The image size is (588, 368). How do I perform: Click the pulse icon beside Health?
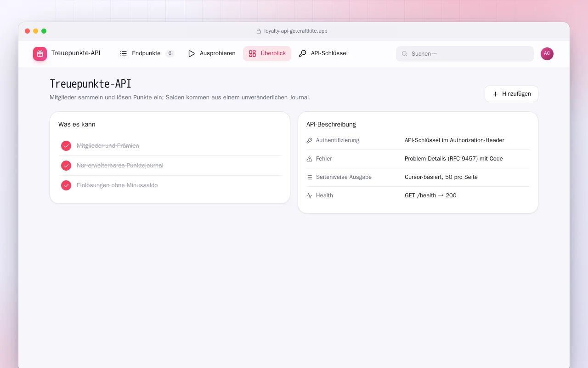tap(309, 195)
